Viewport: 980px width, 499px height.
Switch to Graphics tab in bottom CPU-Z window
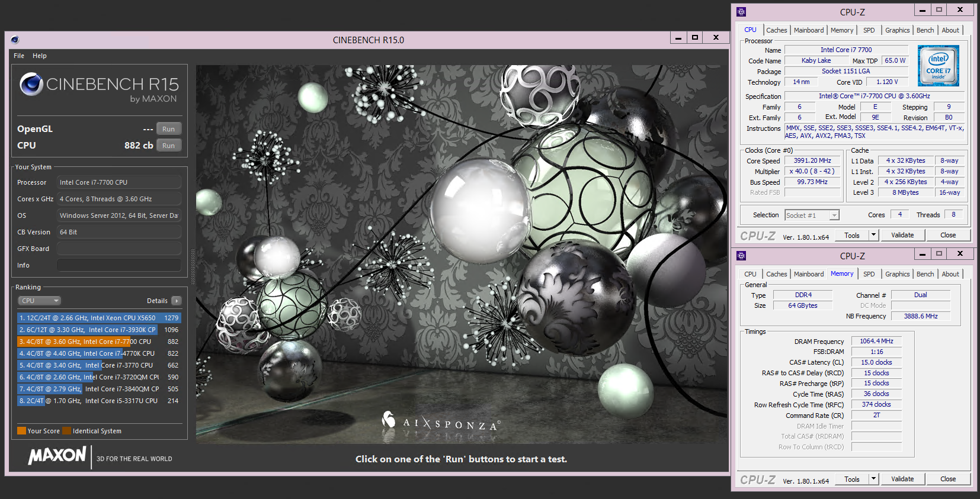point(897,274)
